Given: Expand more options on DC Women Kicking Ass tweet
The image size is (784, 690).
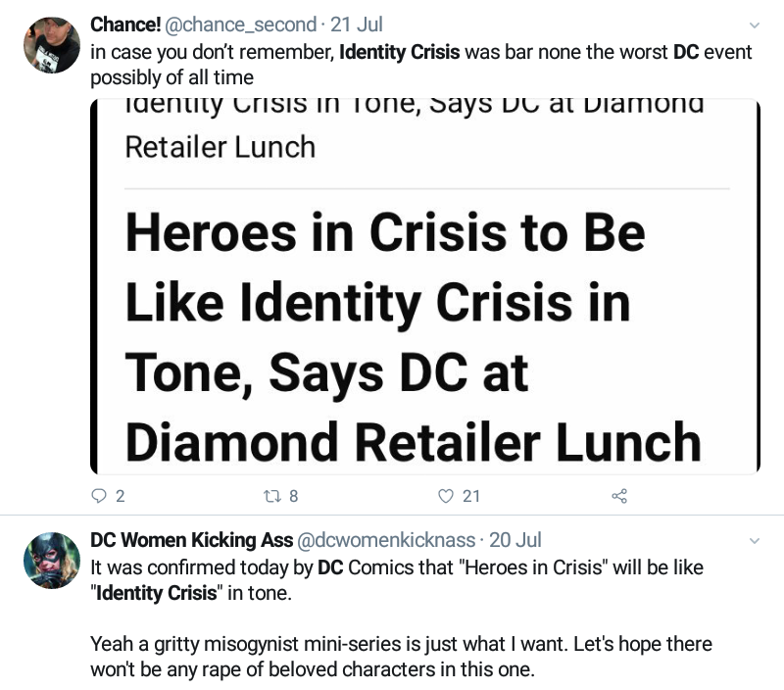Looking at the screenshot, I should coord(754,540).
